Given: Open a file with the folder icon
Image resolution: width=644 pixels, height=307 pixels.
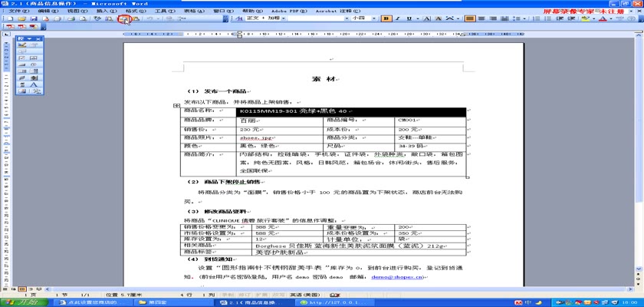Looking at the screenshot, I should coord(21,18).
